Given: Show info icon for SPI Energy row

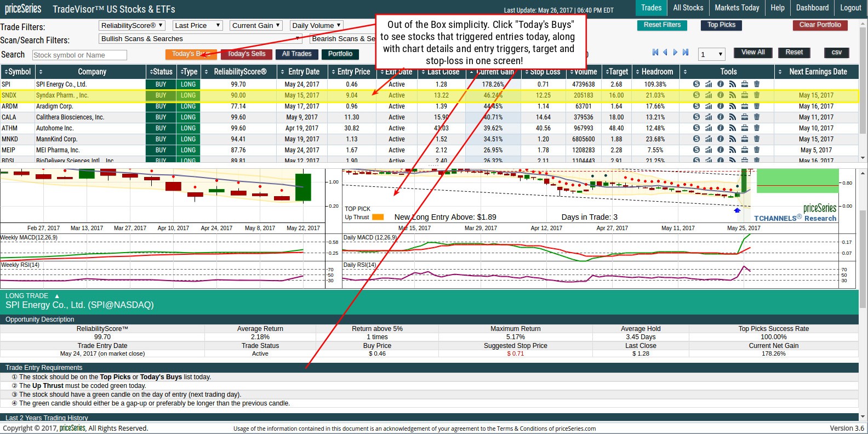Looking at the screenshot, I should (721, 84).
